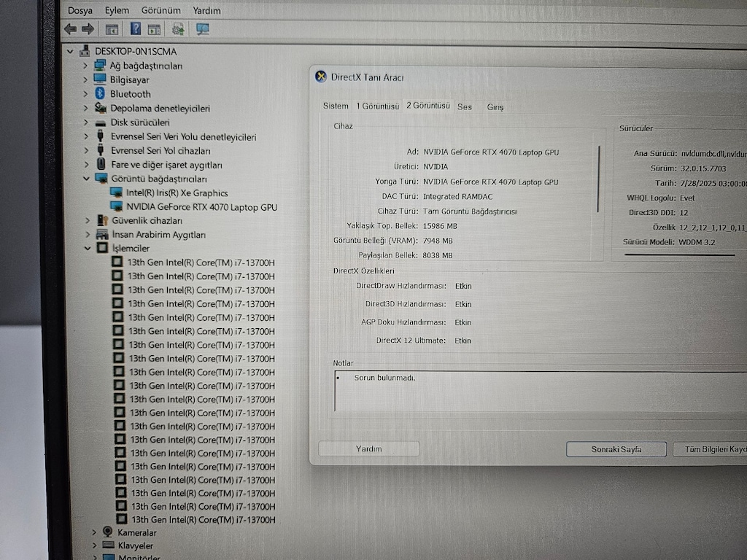Collapse Görüntü bağdaştırıcıları category
Image resolution: width=747 pixels, height=560 pixels.
coord(86,179)
